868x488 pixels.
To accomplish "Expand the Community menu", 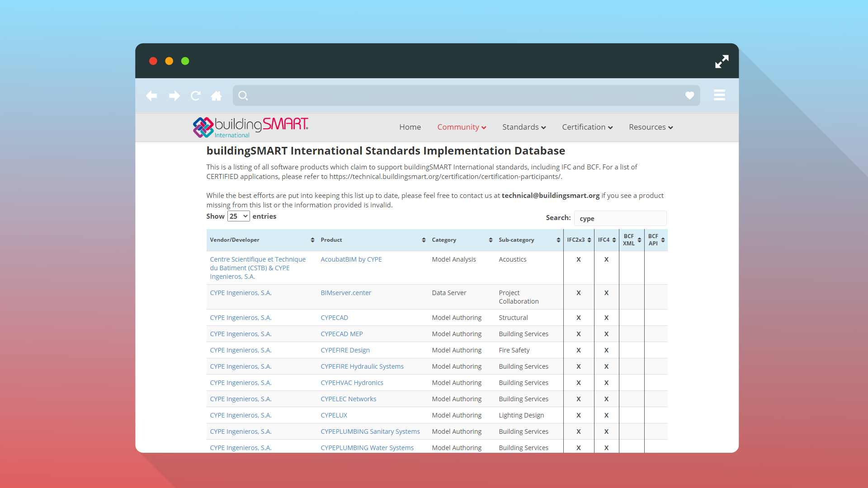I will pos(462,127).
